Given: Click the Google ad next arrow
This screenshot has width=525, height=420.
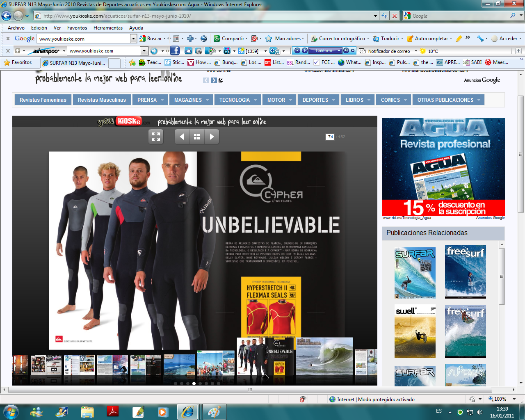Looking at the screenshot, I should [214, 80].
